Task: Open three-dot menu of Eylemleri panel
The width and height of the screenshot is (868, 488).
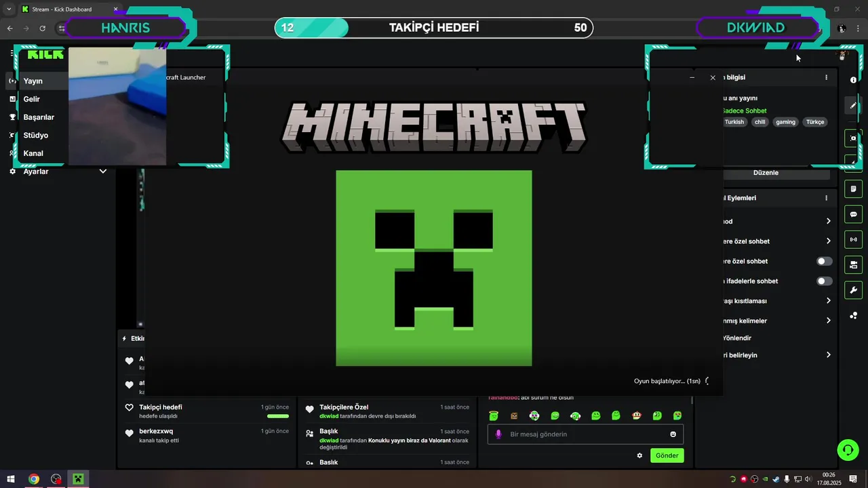Action: (826, 198)
